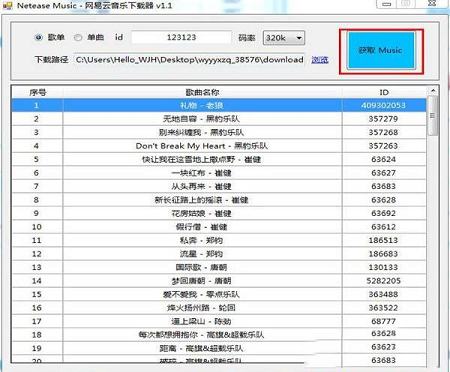Click the 下载路径 download path field

tap(189, 60)
